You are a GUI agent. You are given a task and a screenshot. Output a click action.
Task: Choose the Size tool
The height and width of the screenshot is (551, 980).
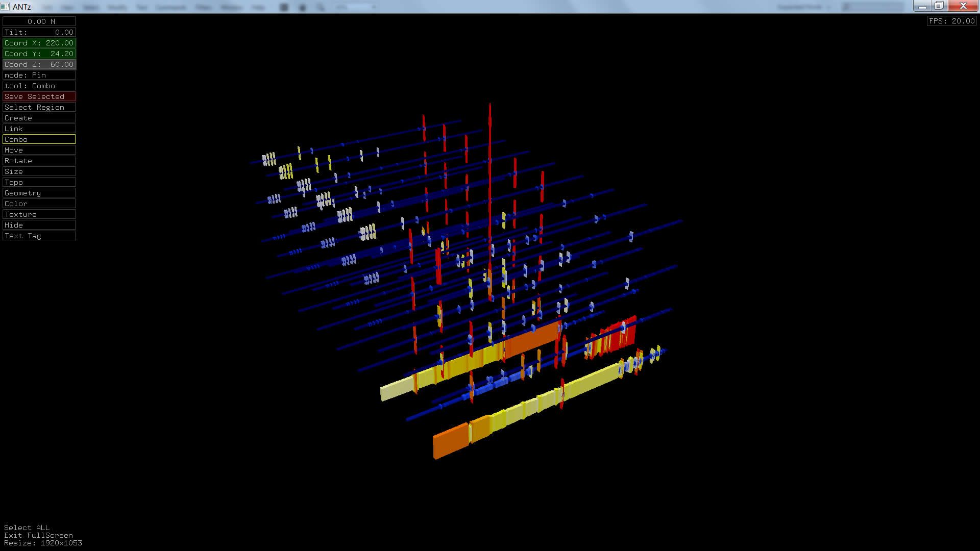tap(39, 171)
